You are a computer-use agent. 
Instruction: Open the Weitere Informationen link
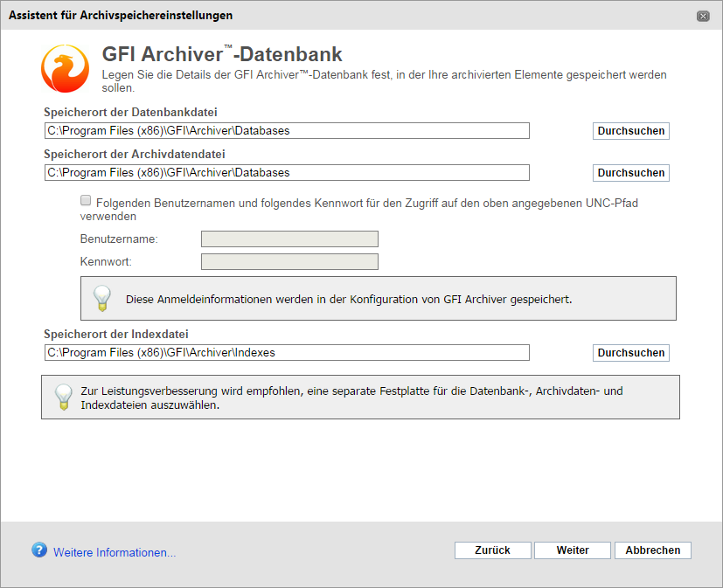tap(115, 552)
